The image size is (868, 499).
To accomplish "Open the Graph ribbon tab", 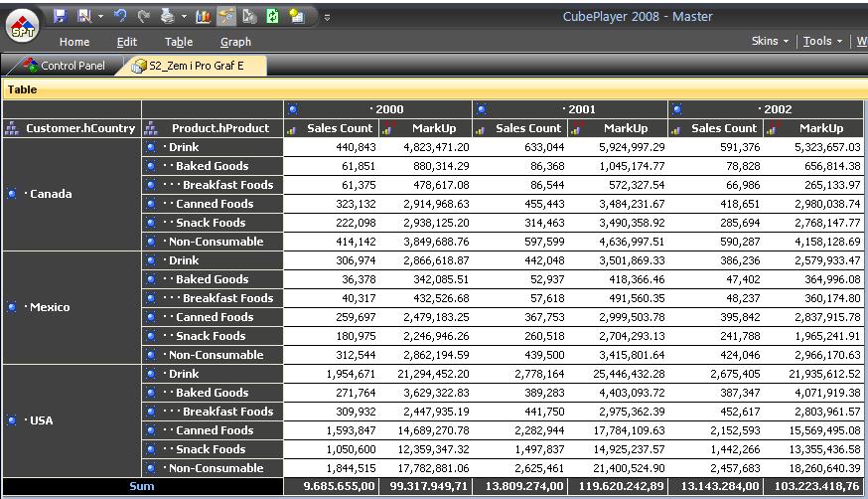I will [x=235, y=42].
